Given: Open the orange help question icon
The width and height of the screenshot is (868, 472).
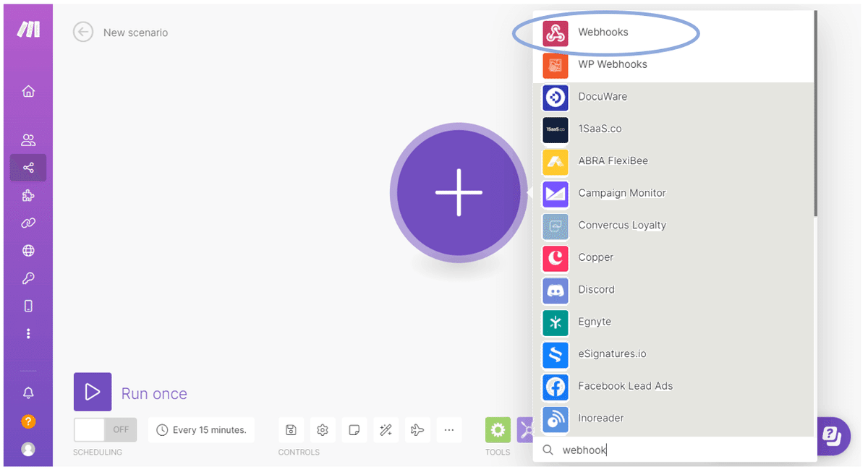Looking at the screenshot, I should click(28, 421).
